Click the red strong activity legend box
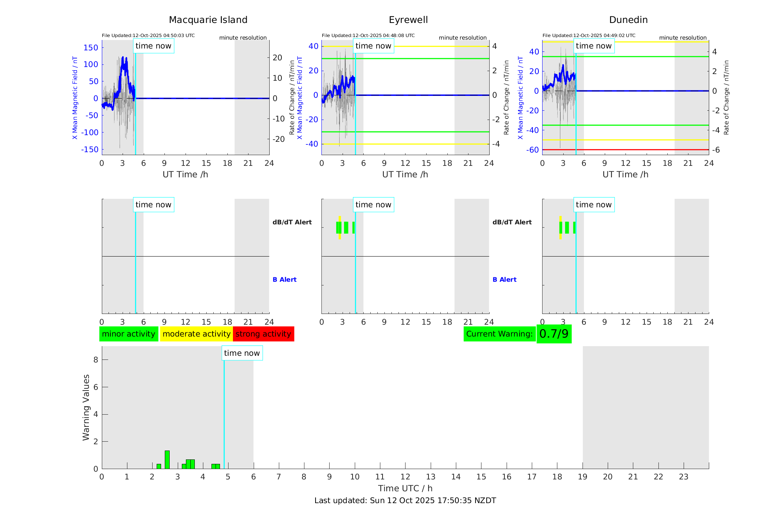Screen dimensions: 784x532 click(x=263, y=334)
